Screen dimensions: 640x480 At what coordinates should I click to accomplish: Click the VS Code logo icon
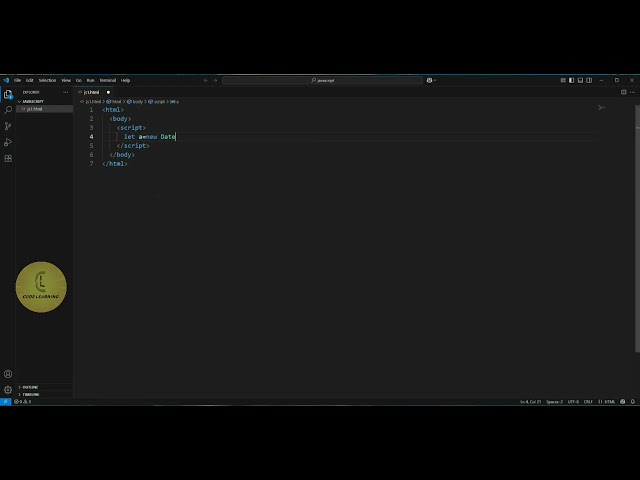pos(6,80)
